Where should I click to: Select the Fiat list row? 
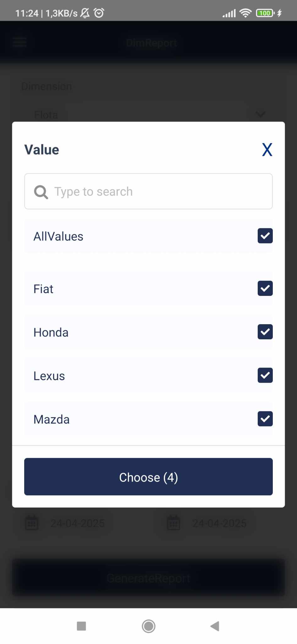click(126, 289)
